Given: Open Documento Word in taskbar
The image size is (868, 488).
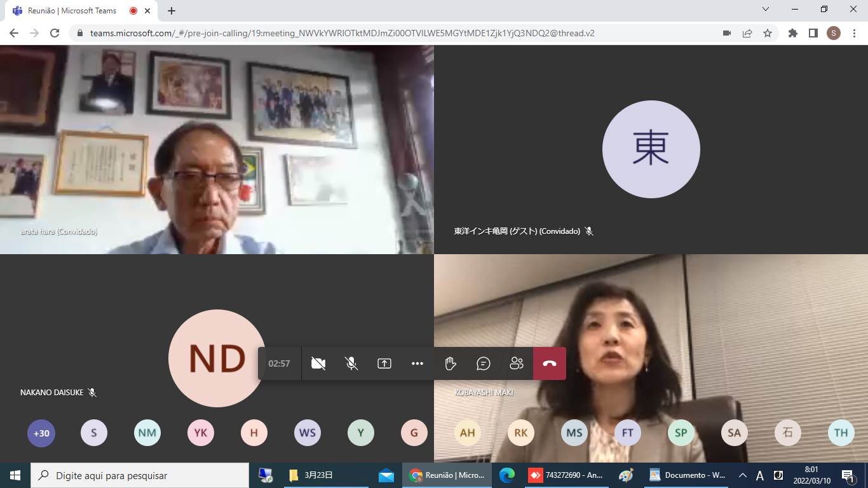Looking at the screenshot, I should pyautogui.click(x=688, y=475).
